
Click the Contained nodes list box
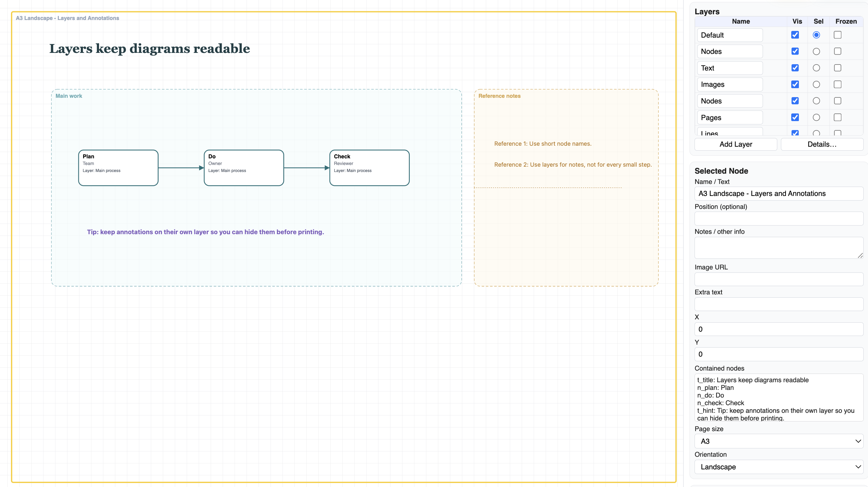[779, 398]
